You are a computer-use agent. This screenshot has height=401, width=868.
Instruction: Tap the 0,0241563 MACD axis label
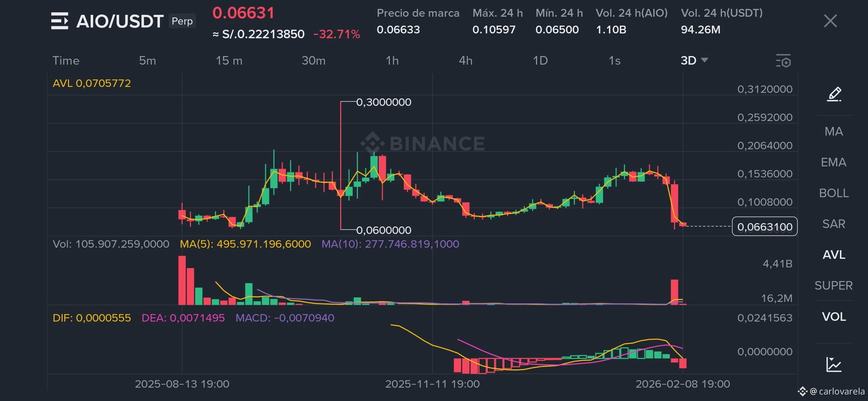point(765,318)
